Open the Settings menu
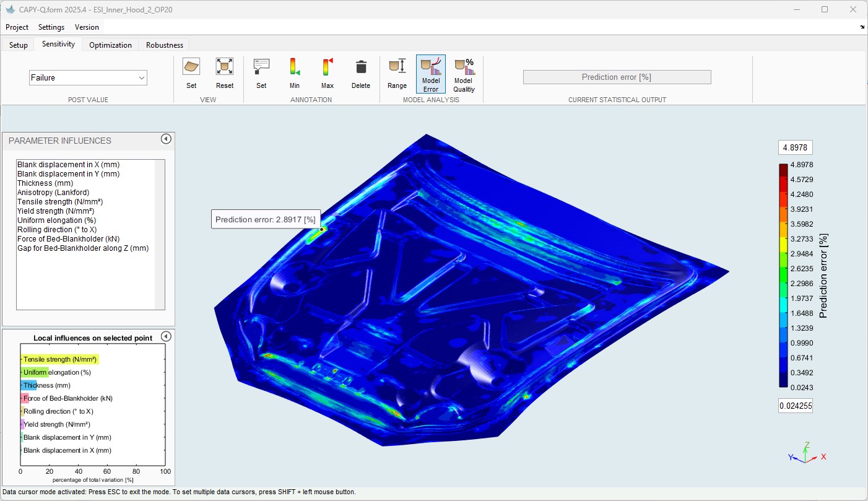 [51, 27]
